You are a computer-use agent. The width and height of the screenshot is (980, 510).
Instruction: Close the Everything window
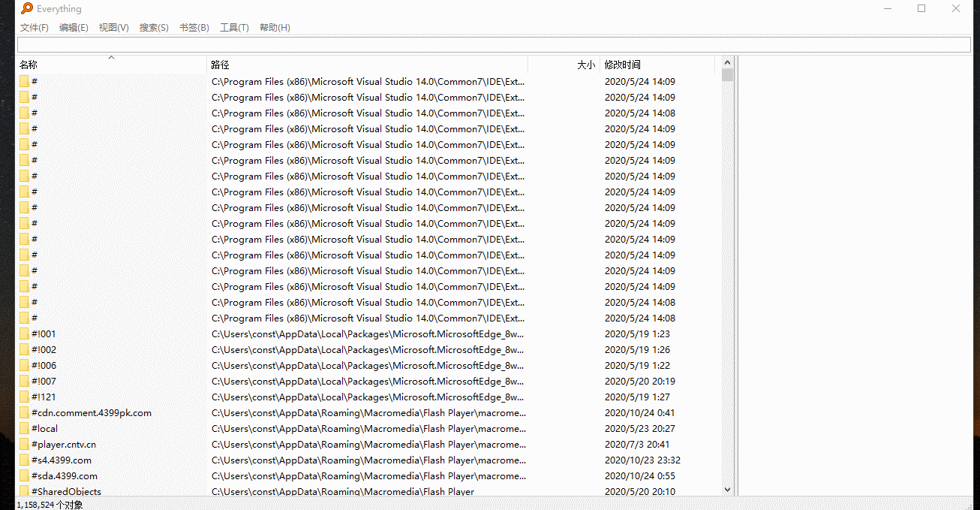tap(956, 9)
